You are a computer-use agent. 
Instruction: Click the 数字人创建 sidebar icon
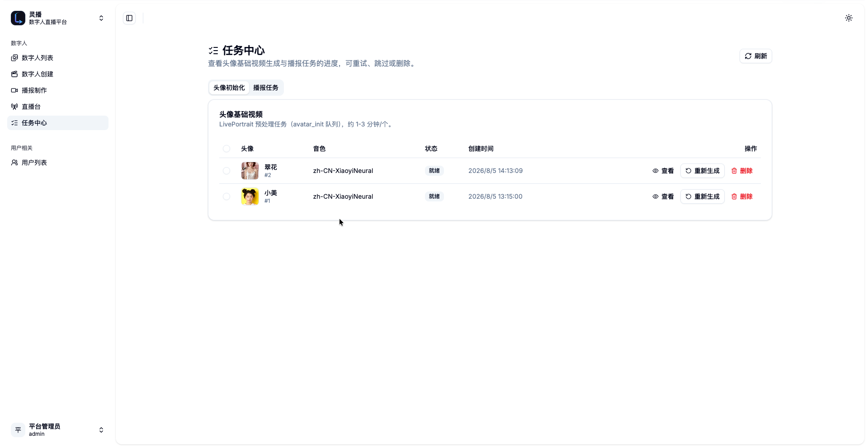[x=14, y=74]
